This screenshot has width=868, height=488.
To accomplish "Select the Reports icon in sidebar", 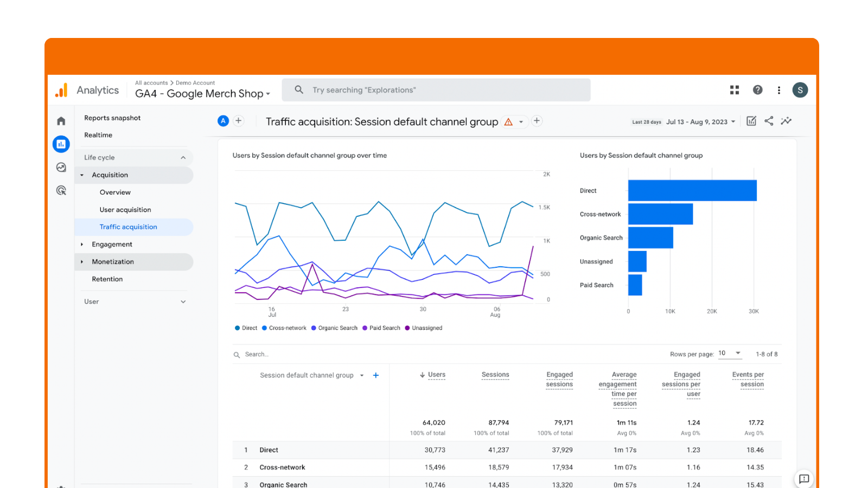I will [61, 144].
